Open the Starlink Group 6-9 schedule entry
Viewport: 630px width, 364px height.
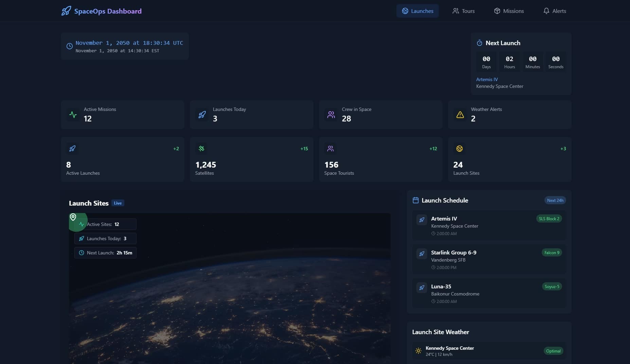[x=453, y=253]
